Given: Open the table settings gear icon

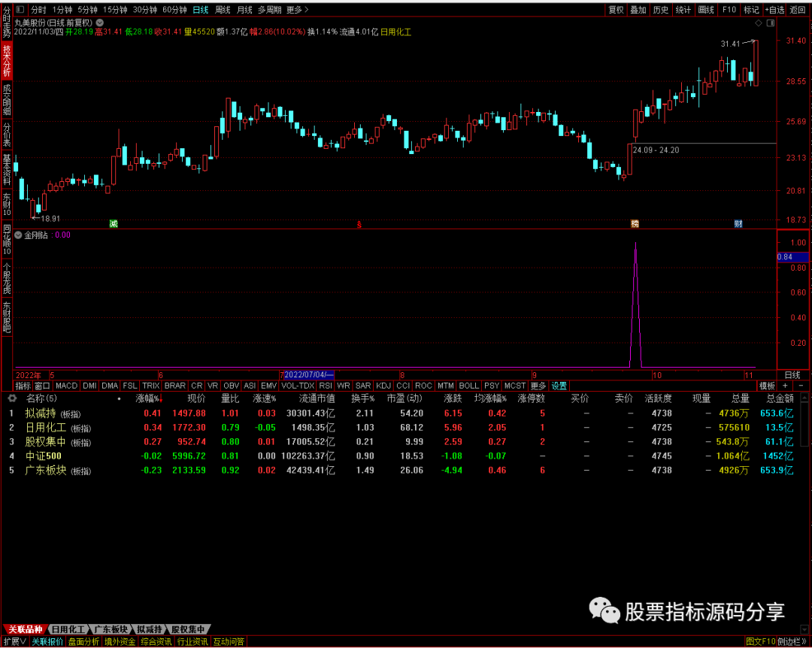Looking at the screenshot, I should pyautogui.click(x=12, y=398).
